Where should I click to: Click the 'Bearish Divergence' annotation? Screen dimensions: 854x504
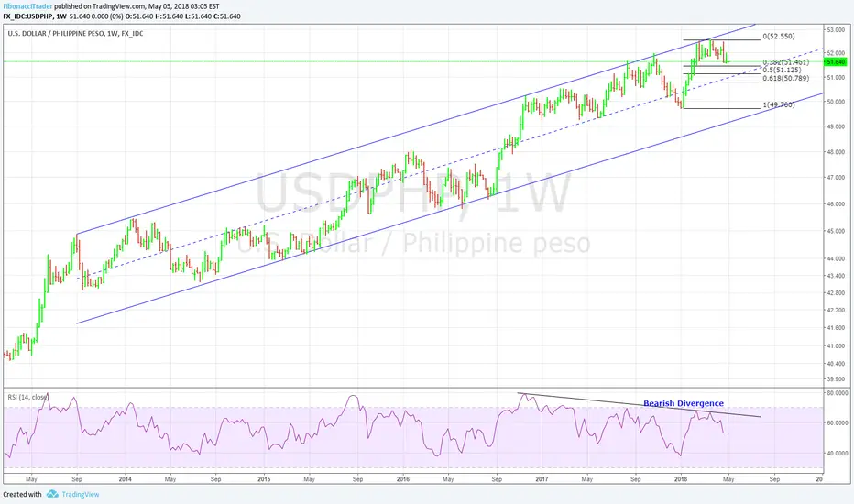(684, 403)
